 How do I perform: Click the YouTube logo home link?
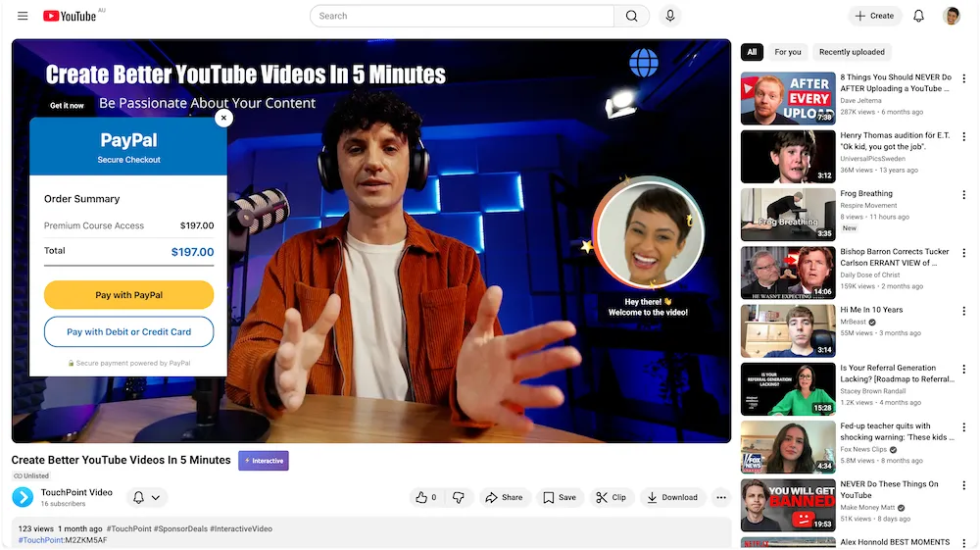[x=70, y=16]
